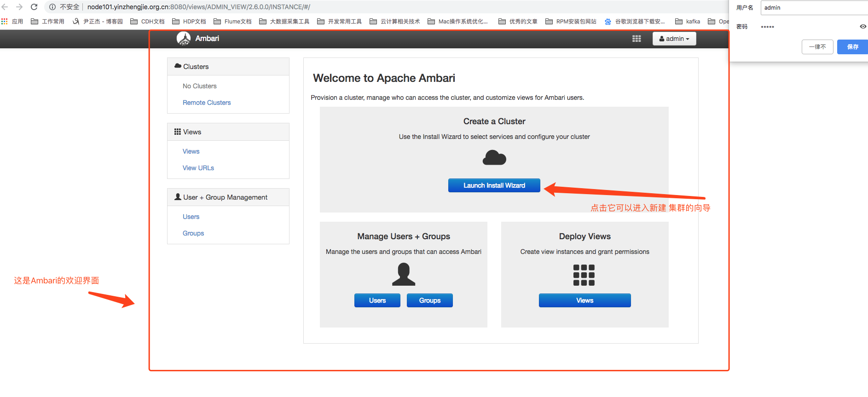Open the Views sidebar link
Viewport: 868px width, 397px height.
(x=191, y=151)
